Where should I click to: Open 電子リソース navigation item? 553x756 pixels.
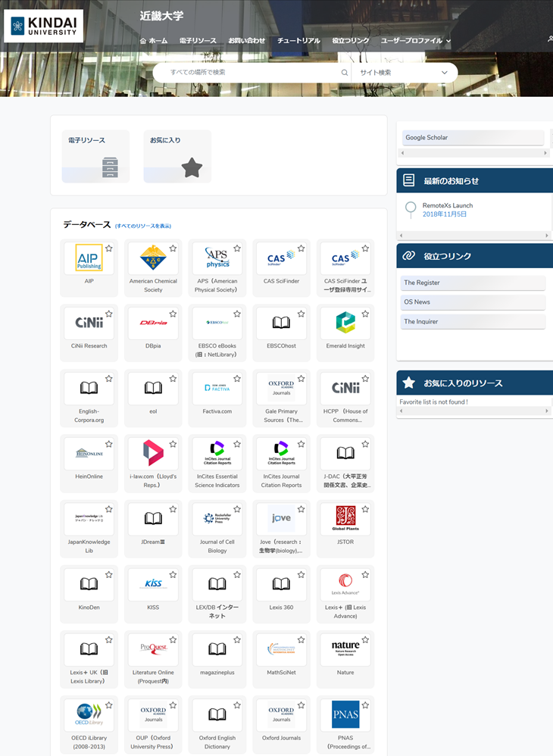(198, 41)
